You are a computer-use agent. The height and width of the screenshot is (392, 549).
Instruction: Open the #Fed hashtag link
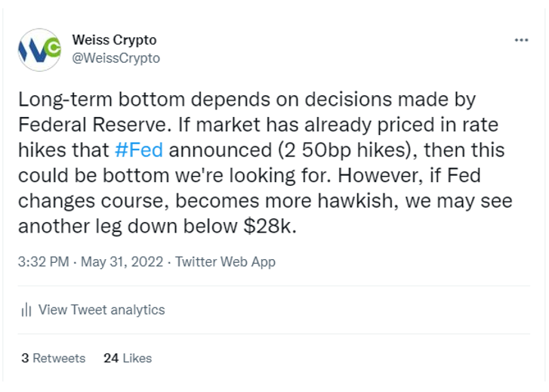click(x=139, y=150)
